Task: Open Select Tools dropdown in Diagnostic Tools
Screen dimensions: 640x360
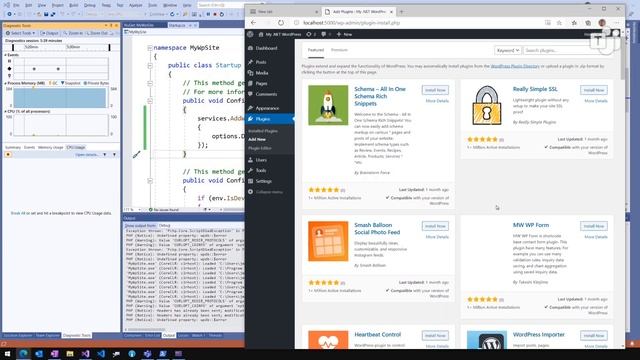Action: 20,33
